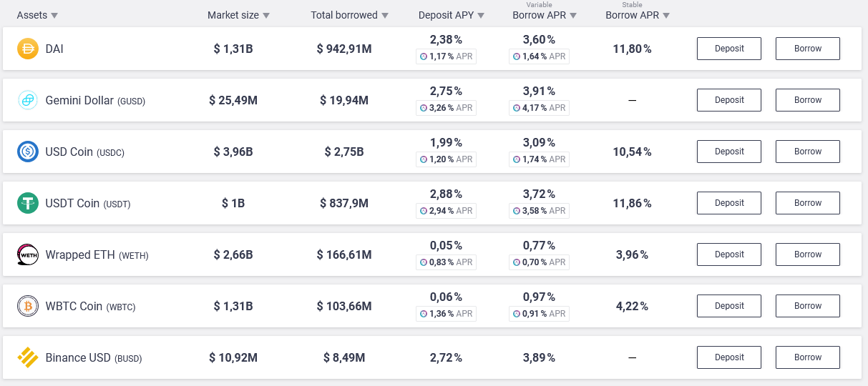The image size is (868, 386).
Task: Click the DAI coin icon
Action: [28, 49]
